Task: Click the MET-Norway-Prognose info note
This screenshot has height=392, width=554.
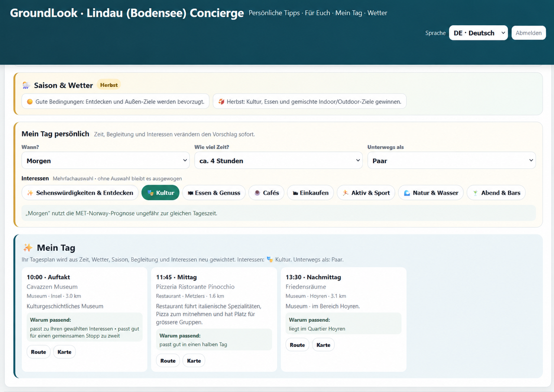Action: coord(278,213)
